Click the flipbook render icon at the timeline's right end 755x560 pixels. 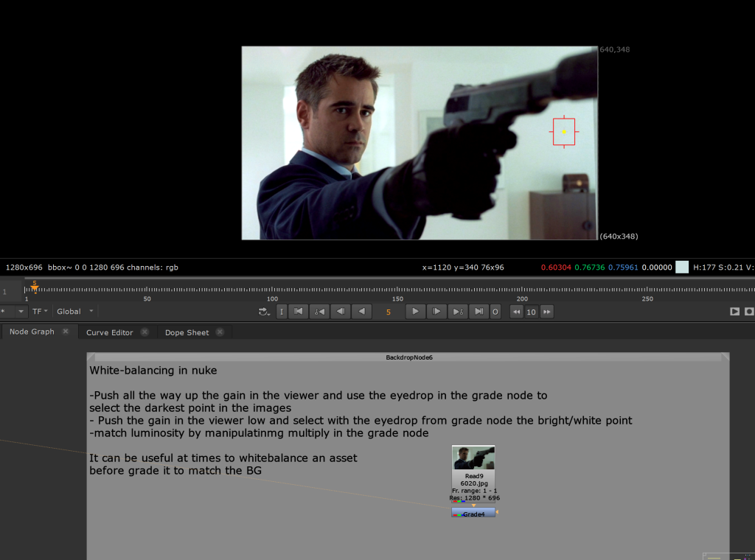[x=734, y=312]
